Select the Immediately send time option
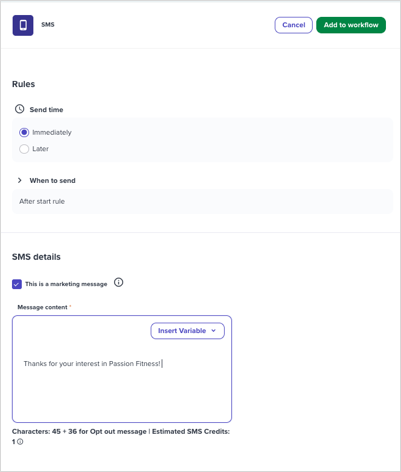The height and width of the screenshot is (472, 401). coord(24,132)
